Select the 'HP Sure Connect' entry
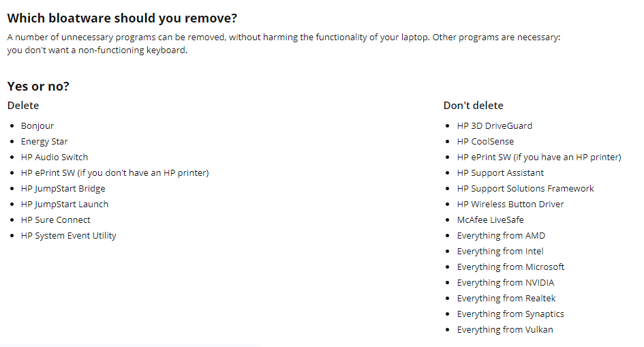The image size is (644, 347). tap(55, 220)
